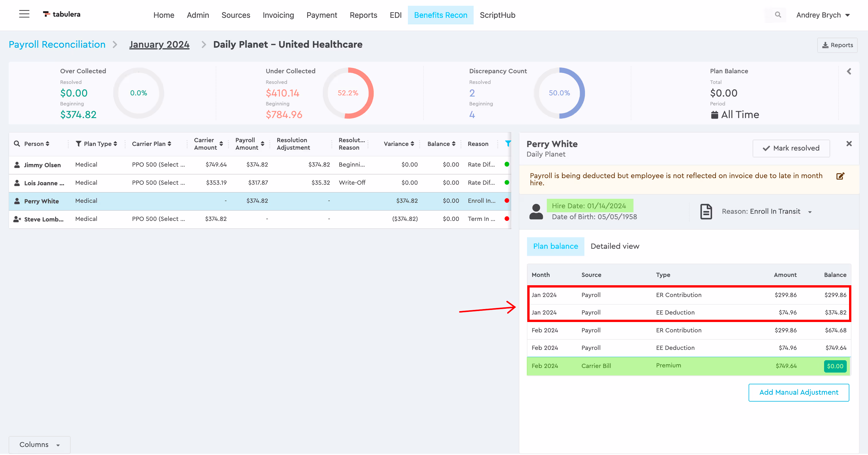This screenshot has width=868, height=455.
Task: Click the ($374.82) variance cell
Action: coord(405,219)
